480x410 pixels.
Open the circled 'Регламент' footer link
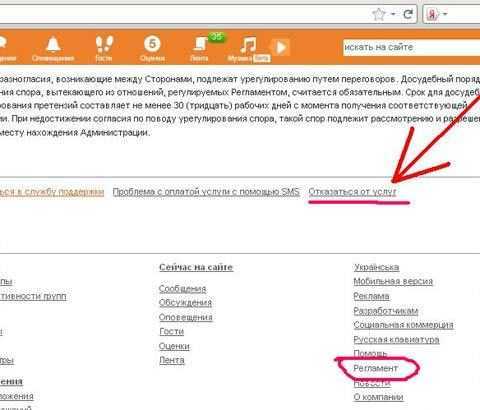(x=375, y=368)
